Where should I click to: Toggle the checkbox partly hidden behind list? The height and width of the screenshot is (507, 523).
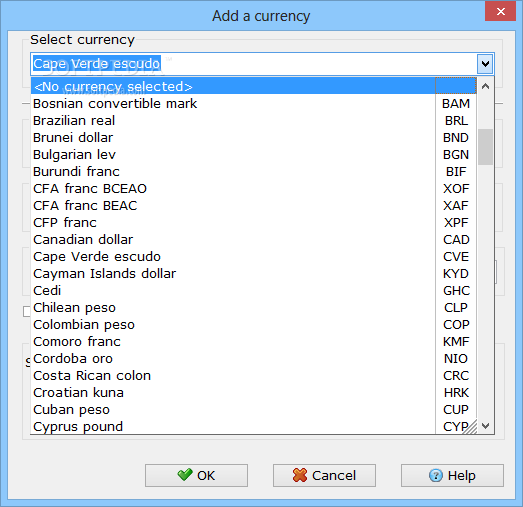[x=27, y=312]
